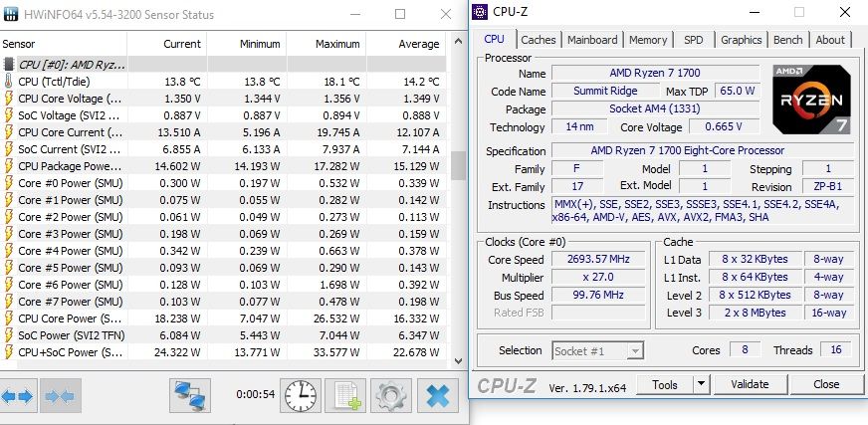Click the Current column header

click(x=167, y=44)
